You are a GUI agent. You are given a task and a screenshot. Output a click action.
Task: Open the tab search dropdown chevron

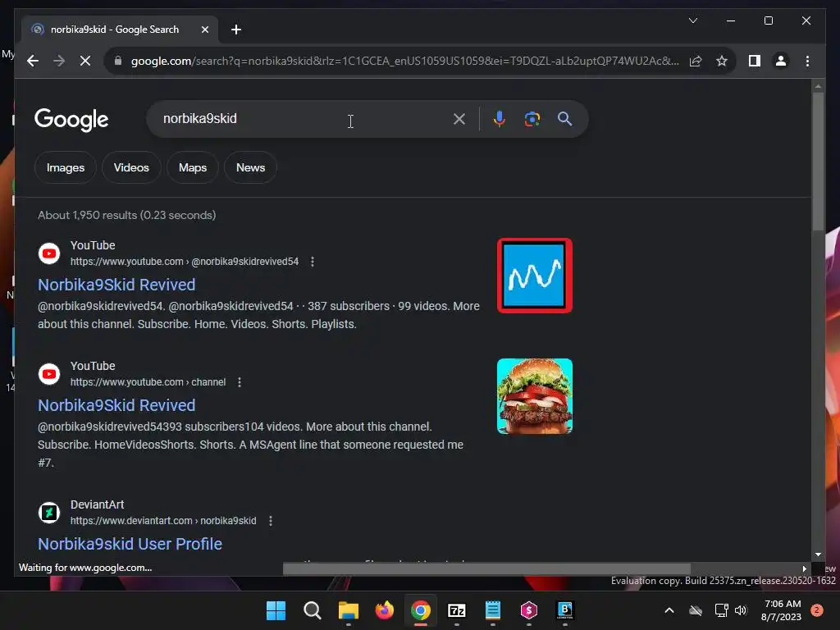[x=693, y=21]
